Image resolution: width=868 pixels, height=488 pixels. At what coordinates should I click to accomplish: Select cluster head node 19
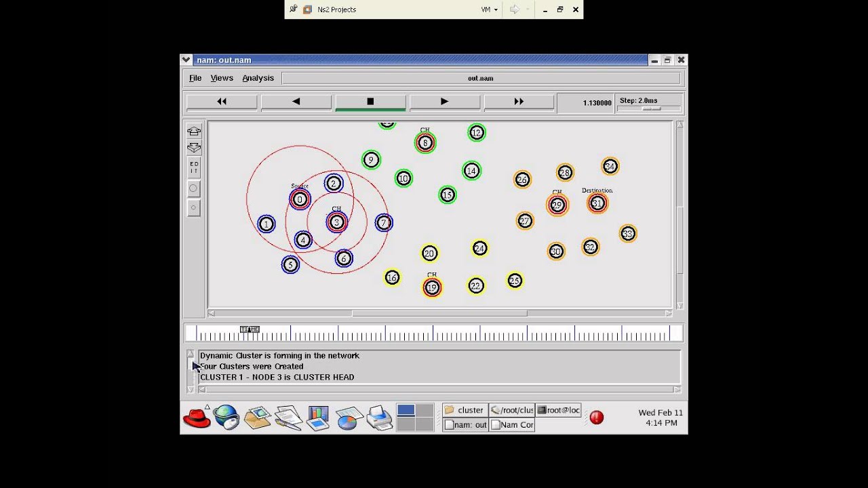coord(432,288)
